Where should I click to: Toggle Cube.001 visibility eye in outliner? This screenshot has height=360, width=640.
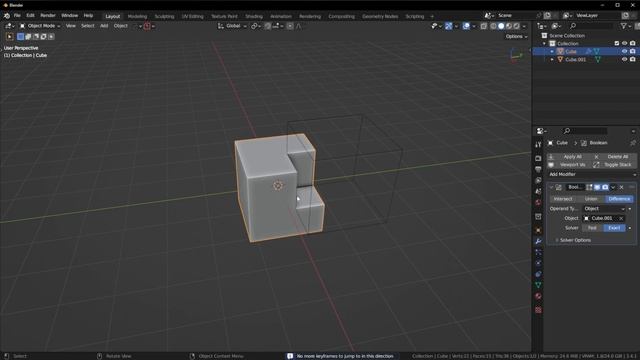[624, 60]
